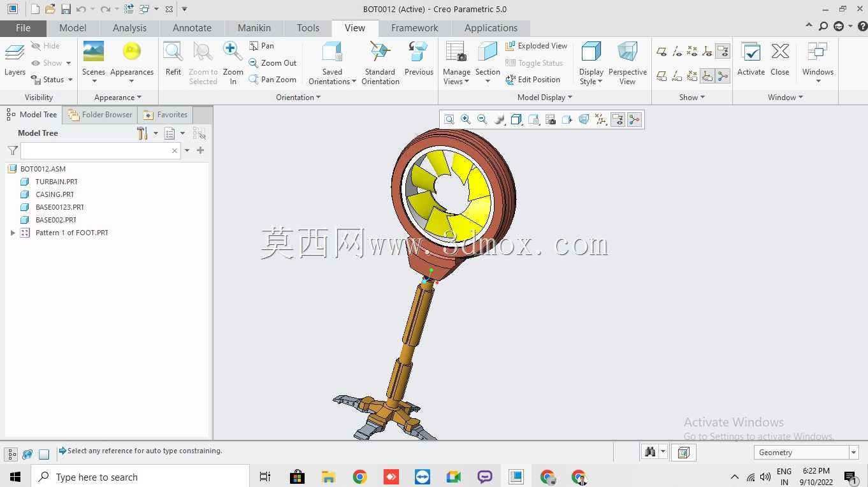This screenshot has height=487, width=868.
Task: Create a new file from quick access toolbar
Action: (x=35, y=9)
